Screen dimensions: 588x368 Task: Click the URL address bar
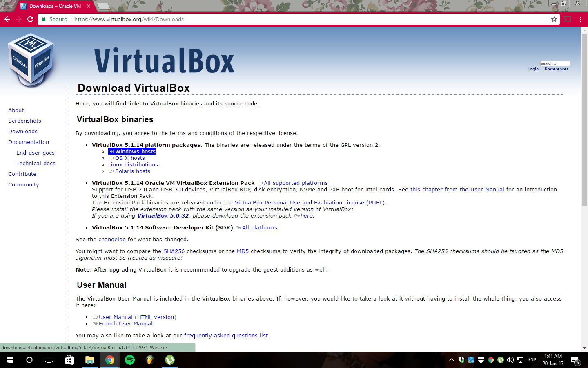pyautogui.click(x=298, y=19)
